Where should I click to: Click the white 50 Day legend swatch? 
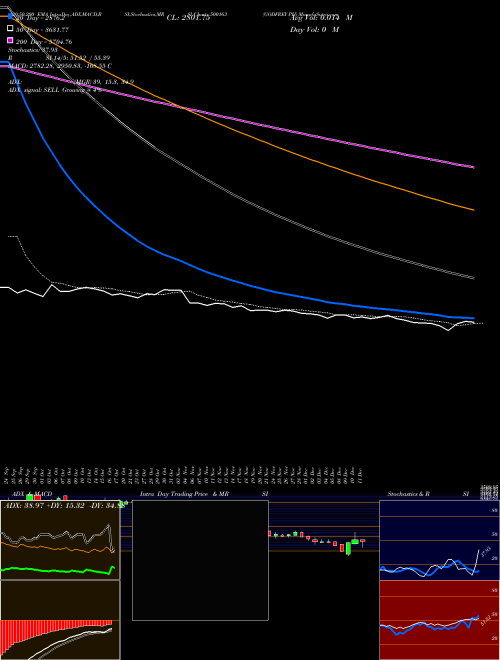(x=10, y=29)
